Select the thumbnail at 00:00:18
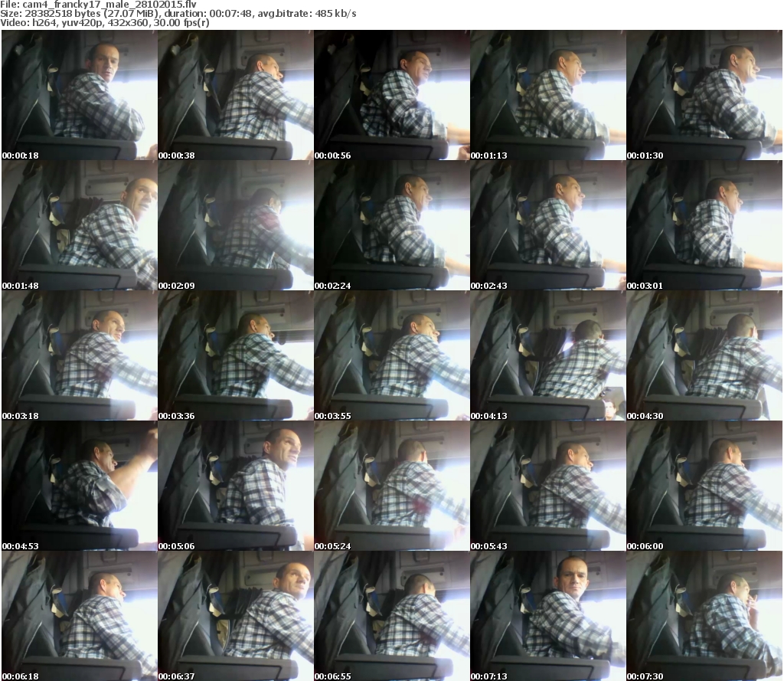Screen dimensions: 784x681 [80, 95]
